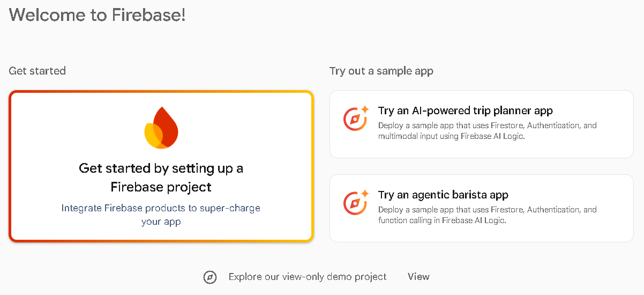Click 'function calling in Firebase AI Logic' text
The height and width of the screenshot is (295, 644).
coord(442,220)
